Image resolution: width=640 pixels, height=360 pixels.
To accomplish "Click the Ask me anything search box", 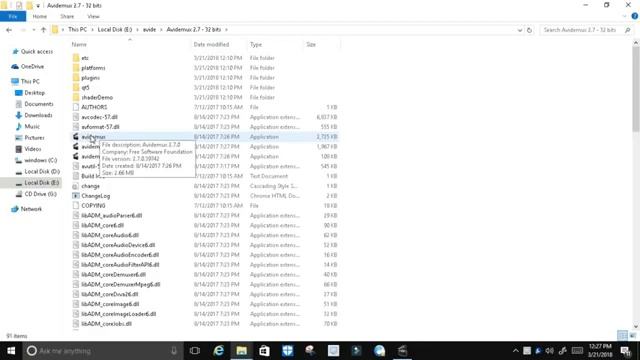I will click(x=102, y=351).
